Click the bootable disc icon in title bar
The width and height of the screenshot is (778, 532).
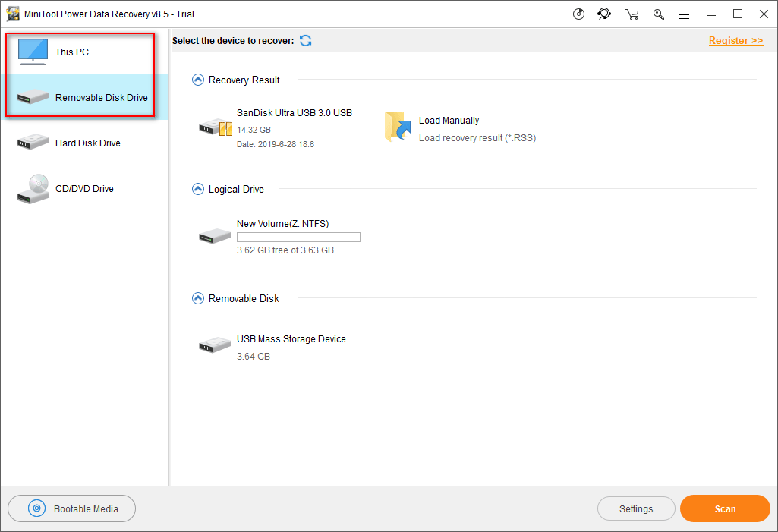pyautogui.click(x=578, y=14)
